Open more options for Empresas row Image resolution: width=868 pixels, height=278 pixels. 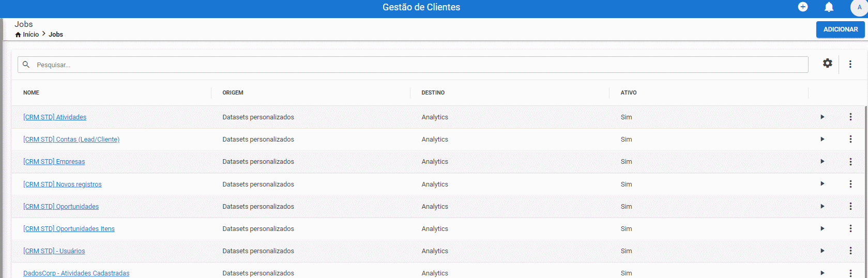(850, 161)
